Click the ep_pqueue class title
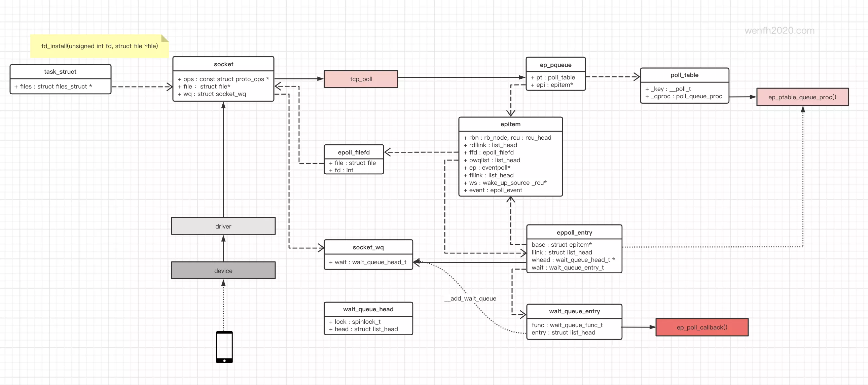This screenshot has width=868, height=385. coord(555,65)
